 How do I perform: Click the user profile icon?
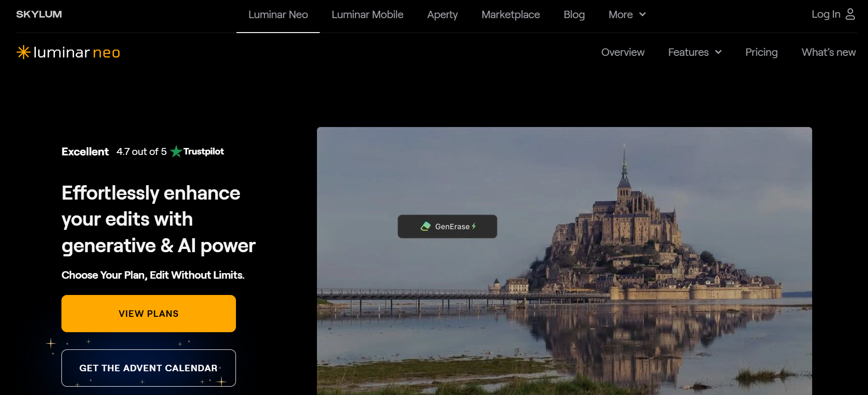(850, 14)
